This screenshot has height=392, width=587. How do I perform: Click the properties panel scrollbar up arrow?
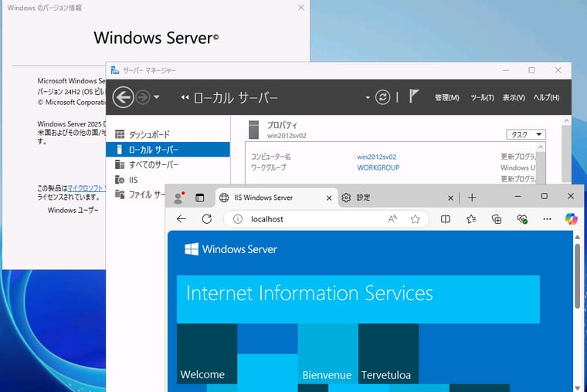click(540, 147)
